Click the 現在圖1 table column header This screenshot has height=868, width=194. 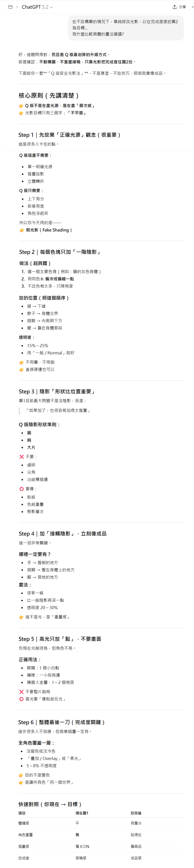click(82, 813)
